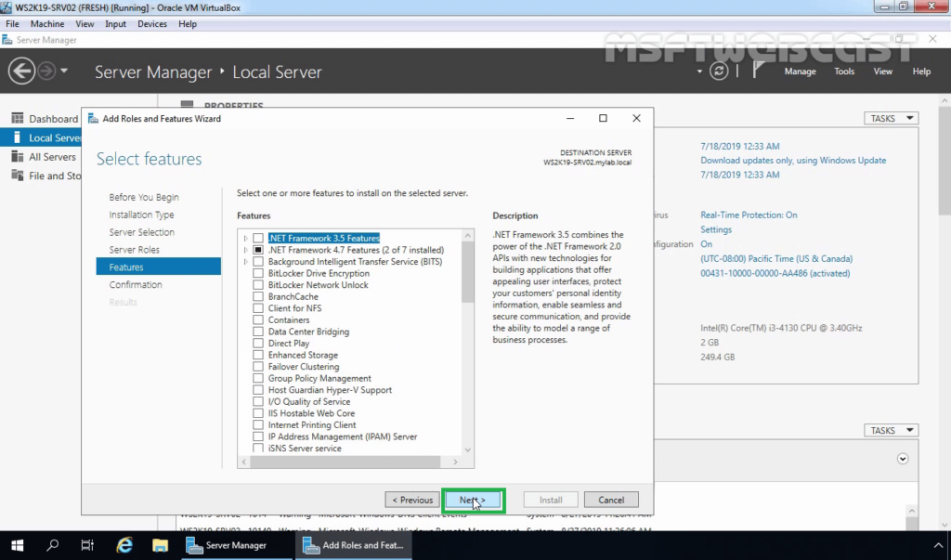Image resolution: width=951 pixels, height=560 pixels.
Task: Open the notifications flag in Server Manager
Action: click(758, 71)
